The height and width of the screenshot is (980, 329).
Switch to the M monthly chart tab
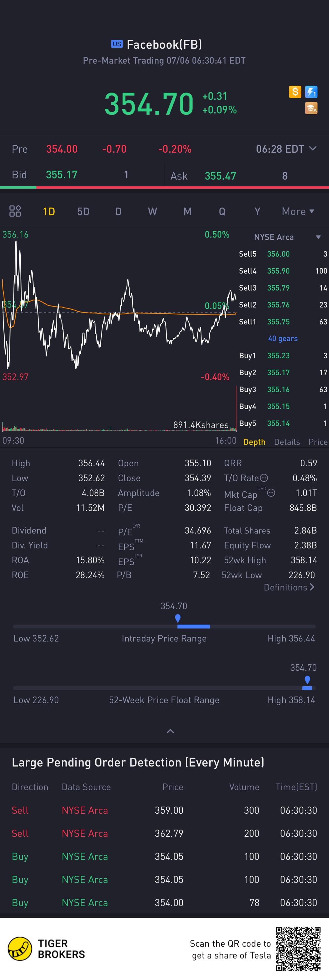pyautogui.click(x=187, y=211)
